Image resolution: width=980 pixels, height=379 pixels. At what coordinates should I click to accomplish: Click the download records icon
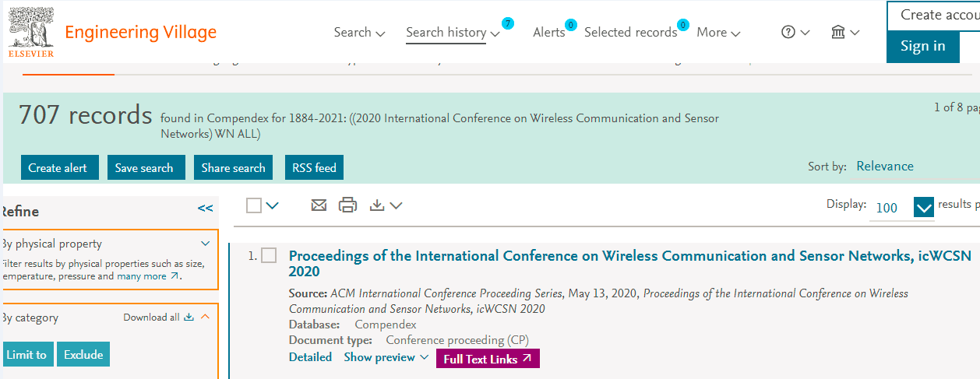(378, 205)
